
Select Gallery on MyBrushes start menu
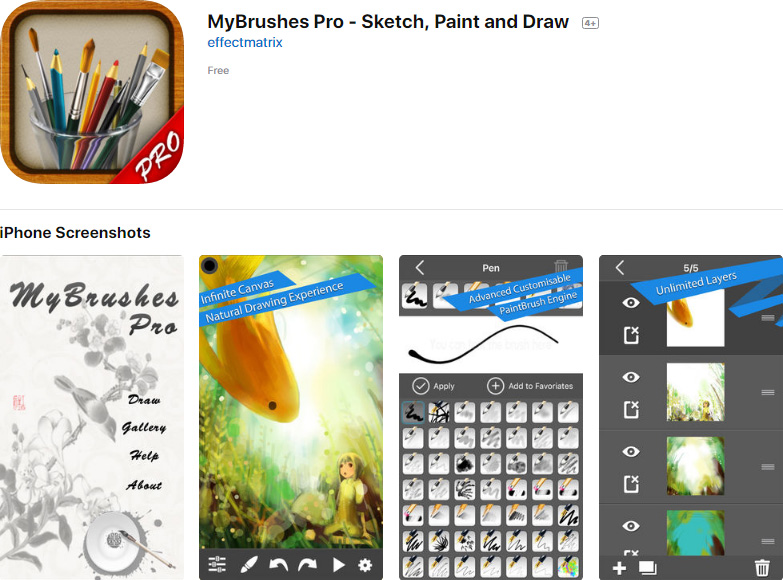144,428
